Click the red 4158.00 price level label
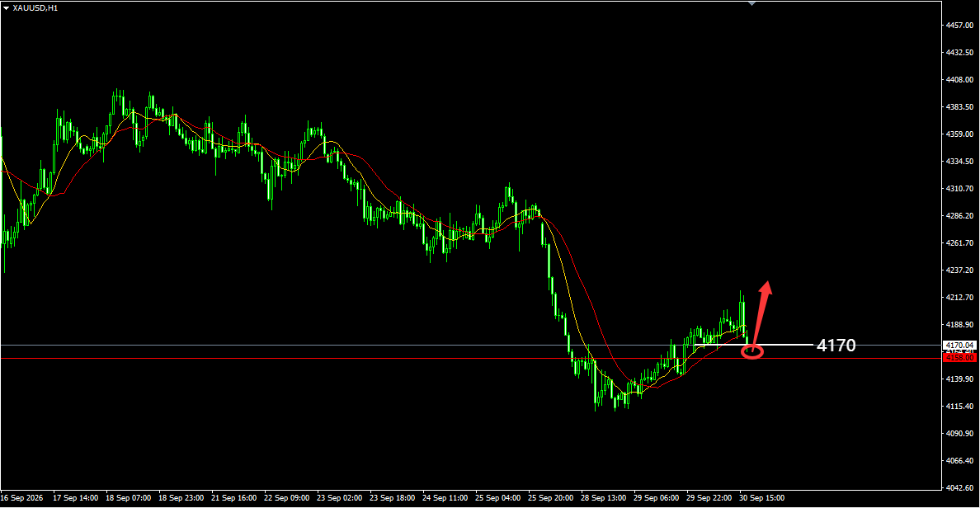This screenshot has width=980, height=508. tap(959, 358)
